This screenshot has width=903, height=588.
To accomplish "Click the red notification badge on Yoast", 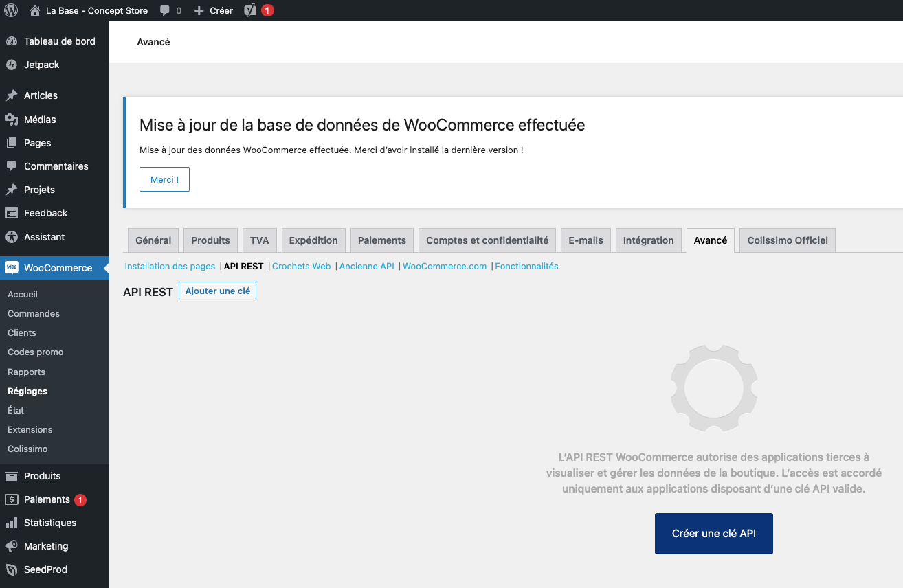I will click(267, 10).
